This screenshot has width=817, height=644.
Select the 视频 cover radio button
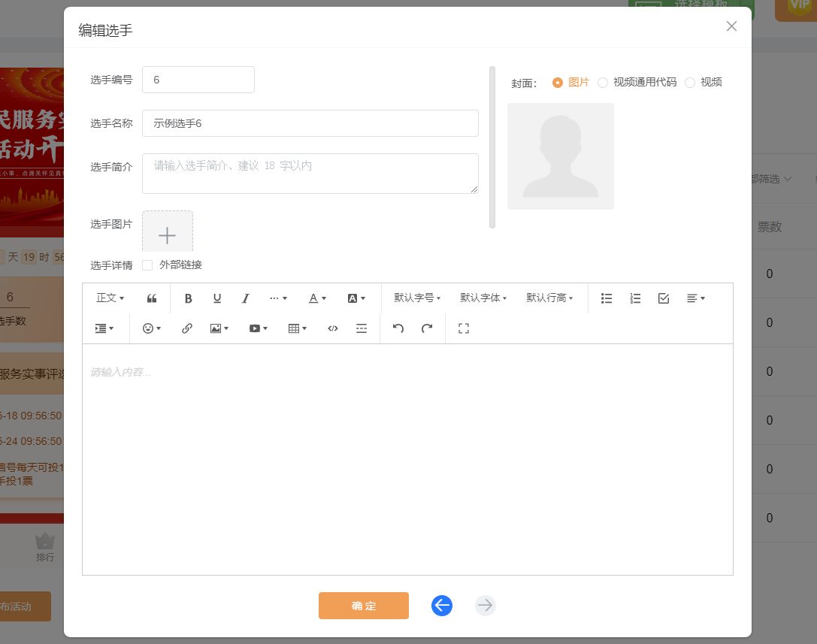(x=690, y=83)
